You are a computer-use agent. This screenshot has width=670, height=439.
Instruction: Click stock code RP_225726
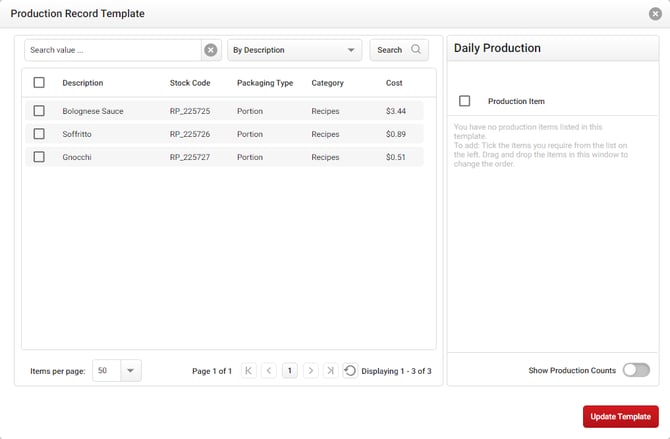point(190,134)
